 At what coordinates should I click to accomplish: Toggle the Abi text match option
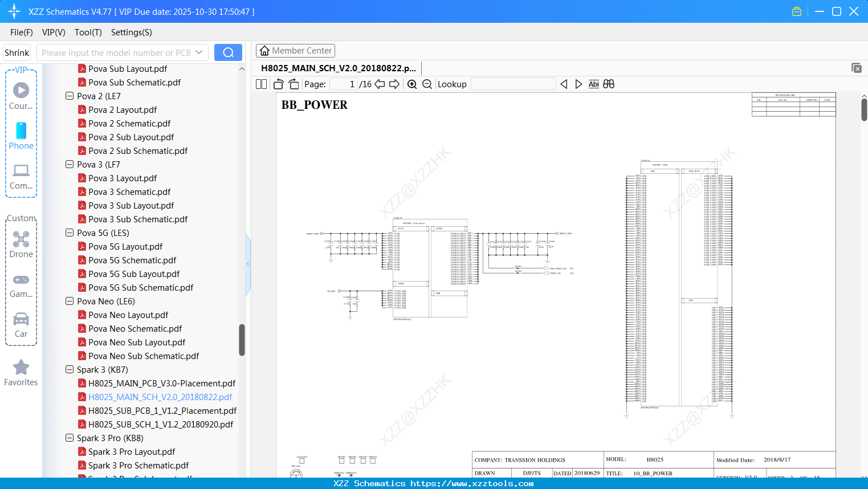[593, 84]
